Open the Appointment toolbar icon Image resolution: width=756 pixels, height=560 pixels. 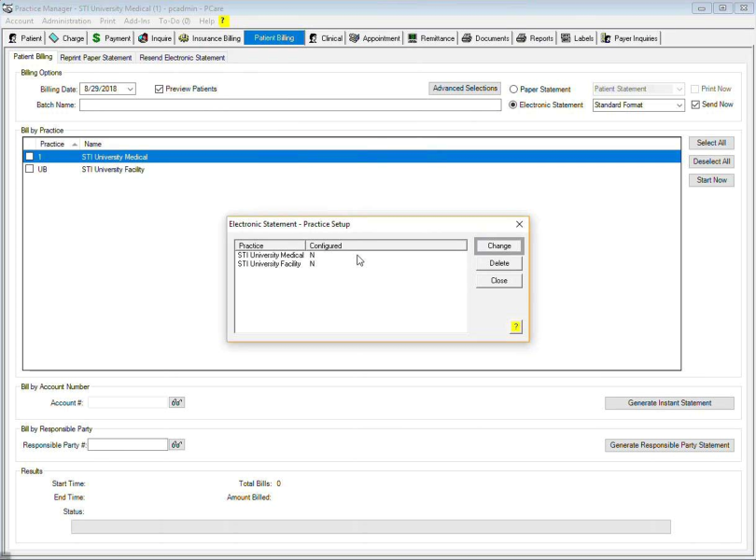tap(355, 38)
